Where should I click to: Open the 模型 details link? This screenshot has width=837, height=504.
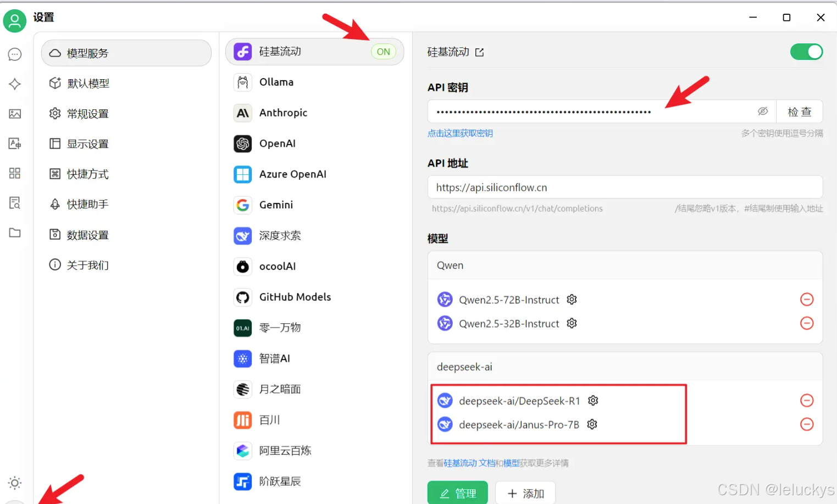click(511, 463)
